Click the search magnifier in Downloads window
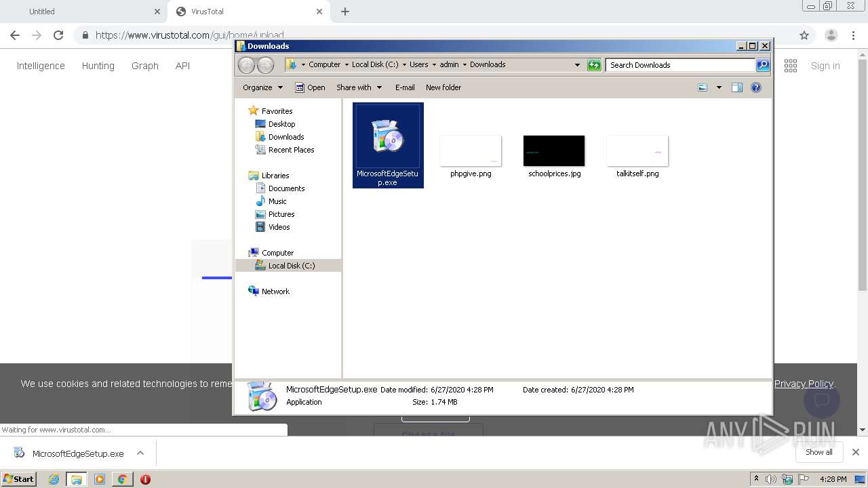The width and height of the screenshot is (868, 488). 763,65
